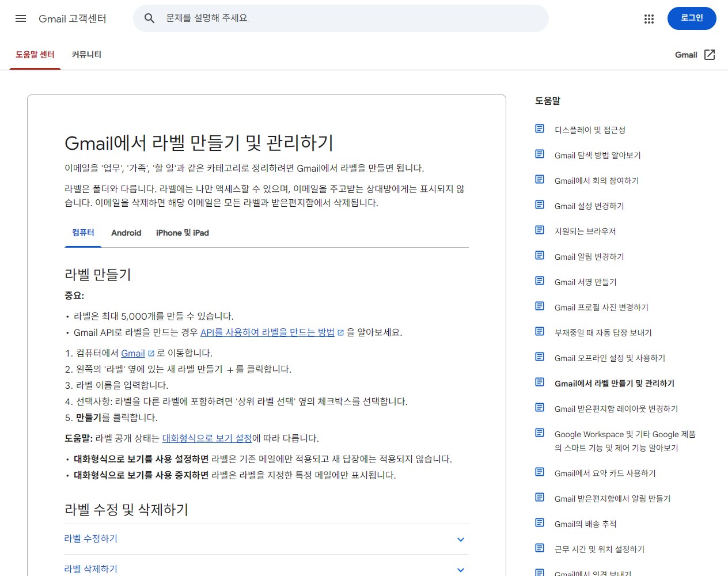Open Gmail 프로필 사진 변경하기 article
Image resolution: width=728 pixels, height=576 pixels.
601,308
